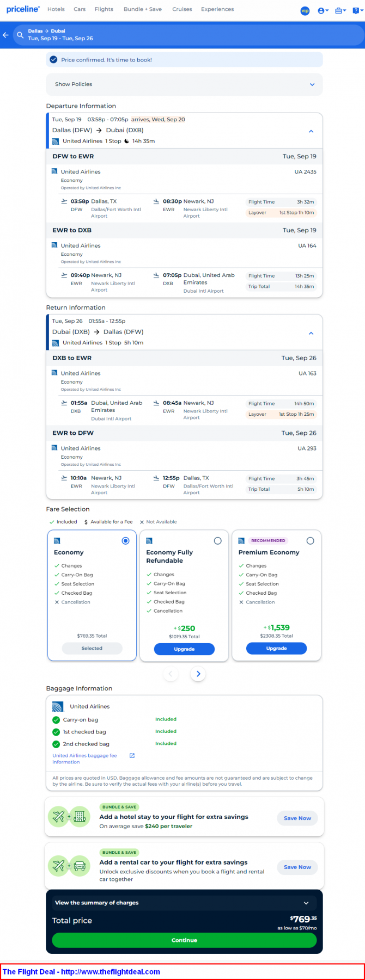Click the Not Available legend entry
The height and width of the screenshot is (980, 365).
click(159, 522)
